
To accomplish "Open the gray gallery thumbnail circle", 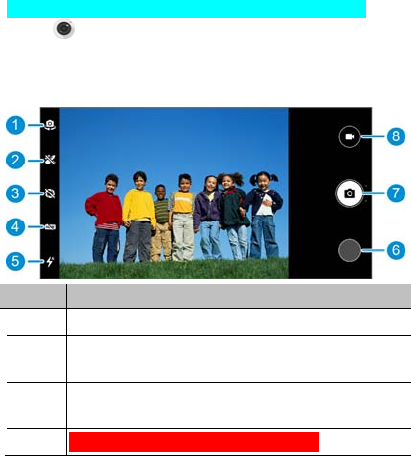I will [x=349, y=250].
